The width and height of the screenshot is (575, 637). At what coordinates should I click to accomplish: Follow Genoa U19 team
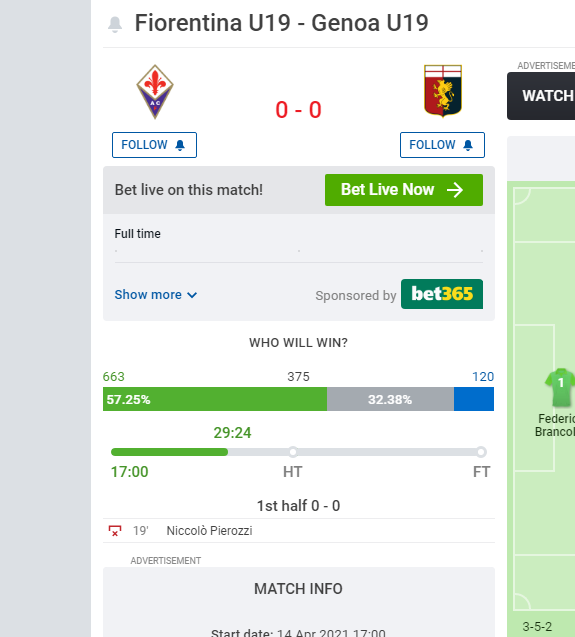pyautogui.click(x=442, y=145)
